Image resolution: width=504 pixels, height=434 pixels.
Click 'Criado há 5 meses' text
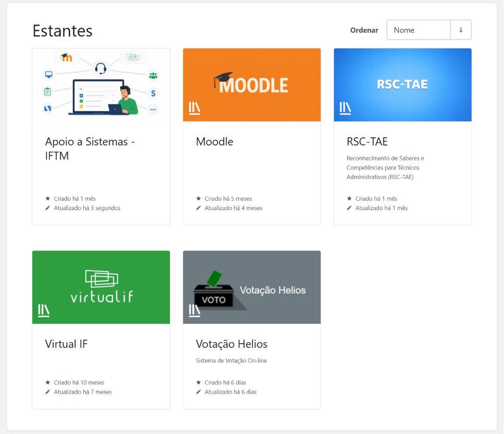click(x=228, y=199)
